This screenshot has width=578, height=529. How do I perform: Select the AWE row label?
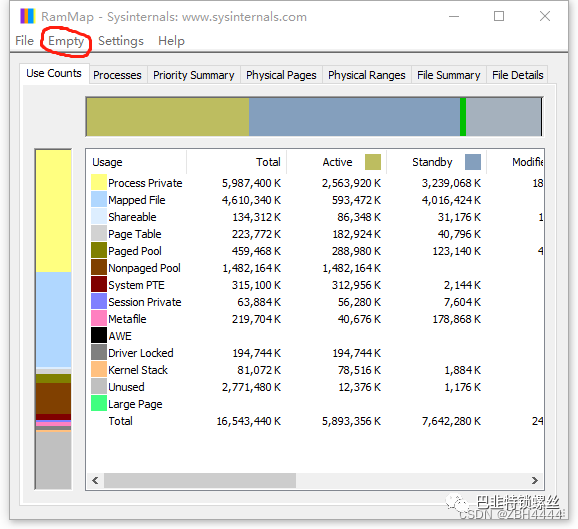pyautogui.click(x=120, y=336)
